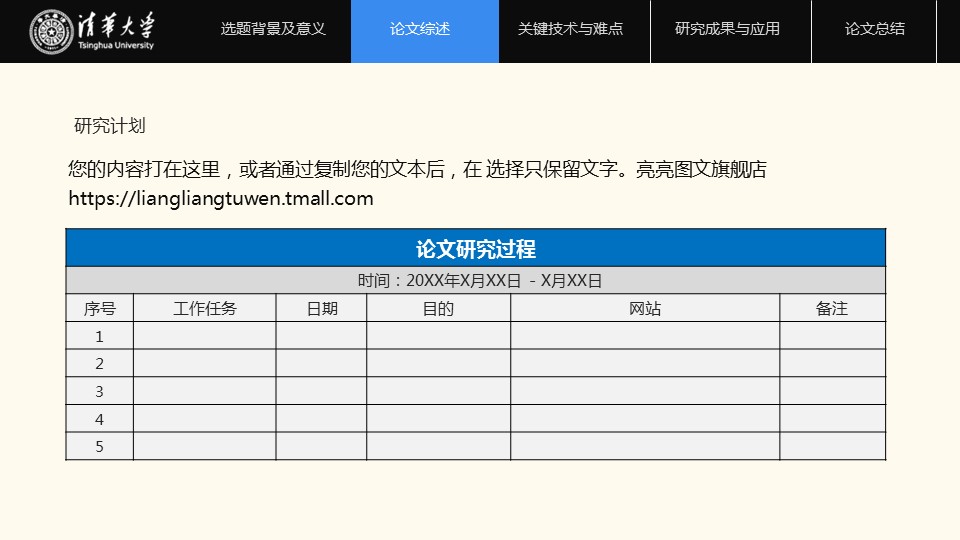
Task: Select the 工作任务 column header
Action: pyautogui.click(x=205, y=309)
